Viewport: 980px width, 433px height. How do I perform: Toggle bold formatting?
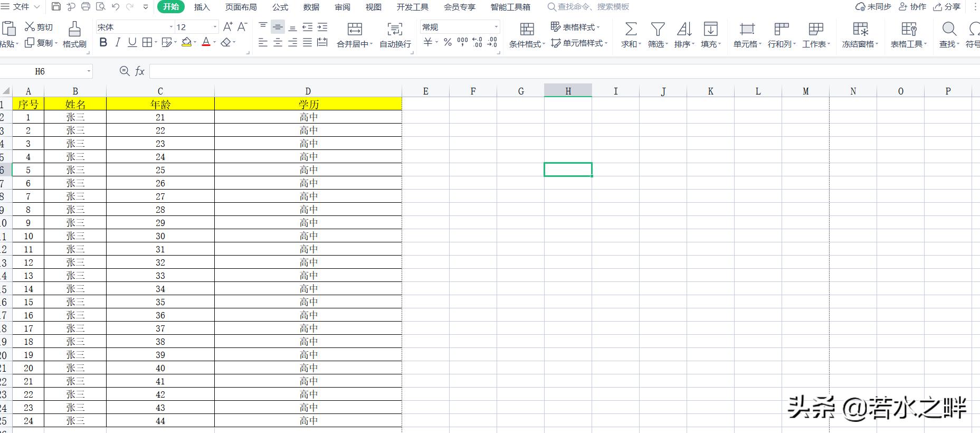[103, 42]
